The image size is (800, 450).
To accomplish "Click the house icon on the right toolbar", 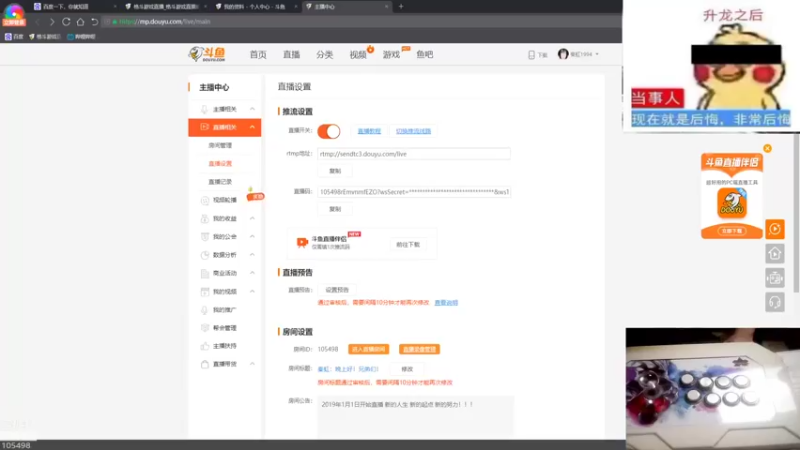I will pos(774,254).
